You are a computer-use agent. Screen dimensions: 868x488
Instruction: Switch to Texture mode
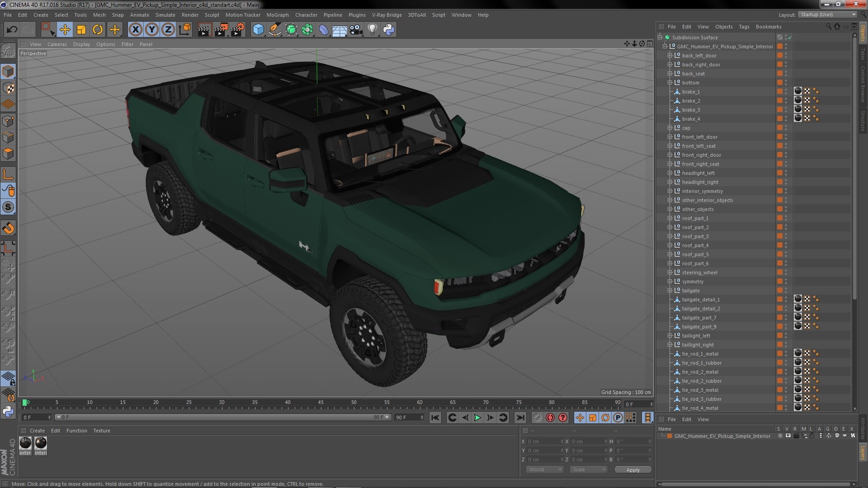[8, 88]
